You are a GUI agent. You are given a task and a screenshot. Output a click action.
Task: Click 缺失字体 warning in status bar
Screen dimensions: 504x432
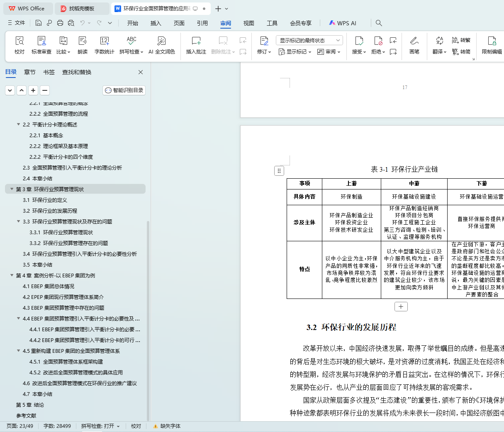point(167,426)
